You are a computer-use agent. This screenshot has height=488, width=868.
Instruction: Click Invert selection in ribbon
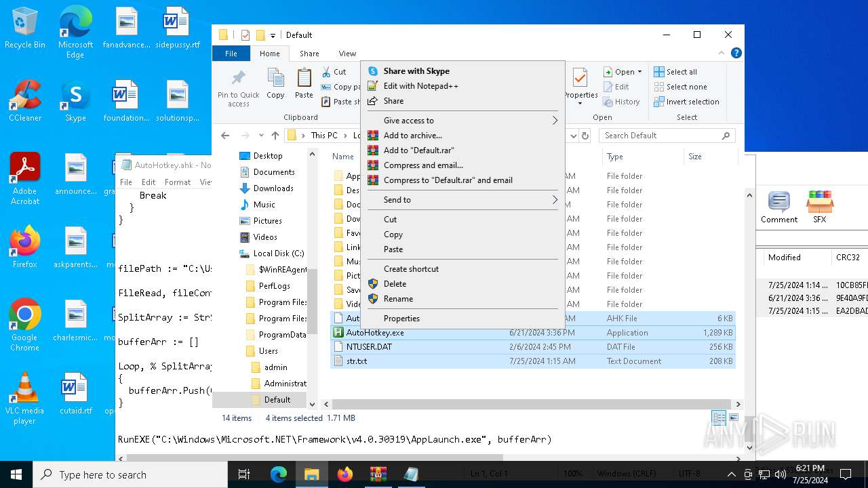click(686, 102)
